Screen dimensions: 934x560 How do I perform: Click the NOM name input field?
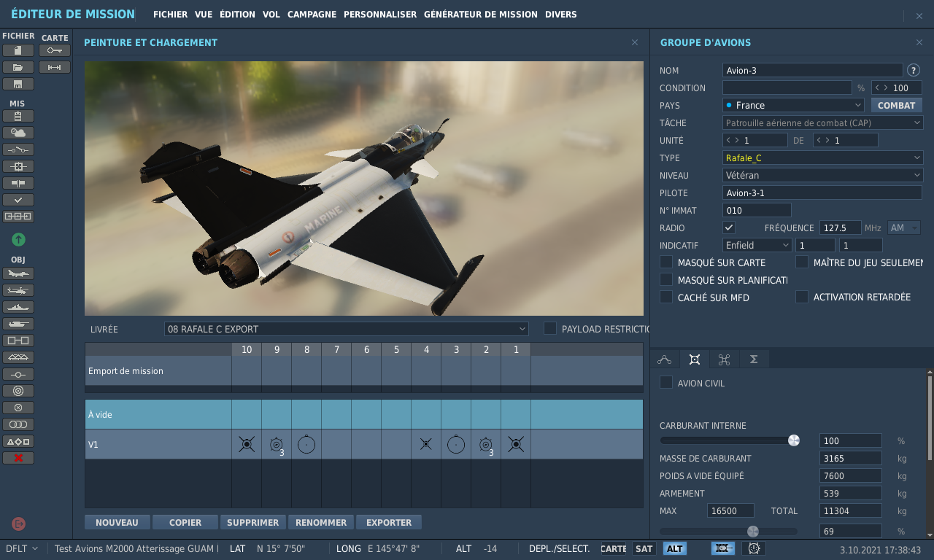pos(812,71)
